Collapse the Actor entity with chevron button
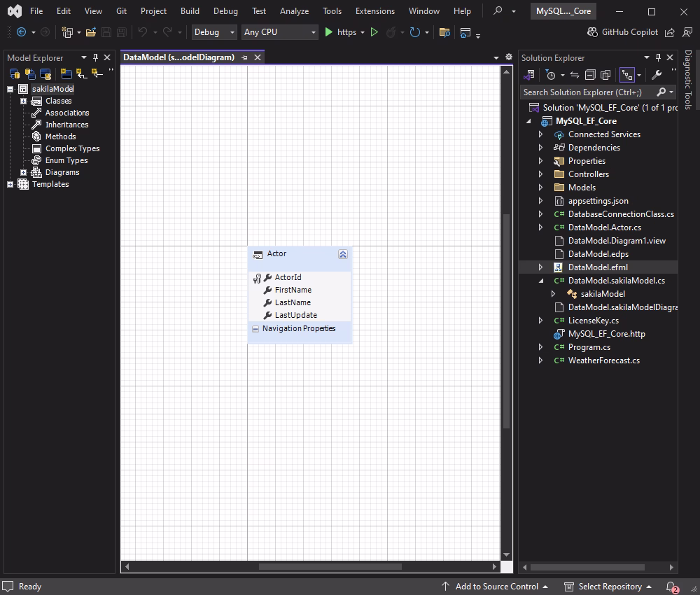Image resolution: width=700 pixels, height=595 pixels. (x=342, y=254)
